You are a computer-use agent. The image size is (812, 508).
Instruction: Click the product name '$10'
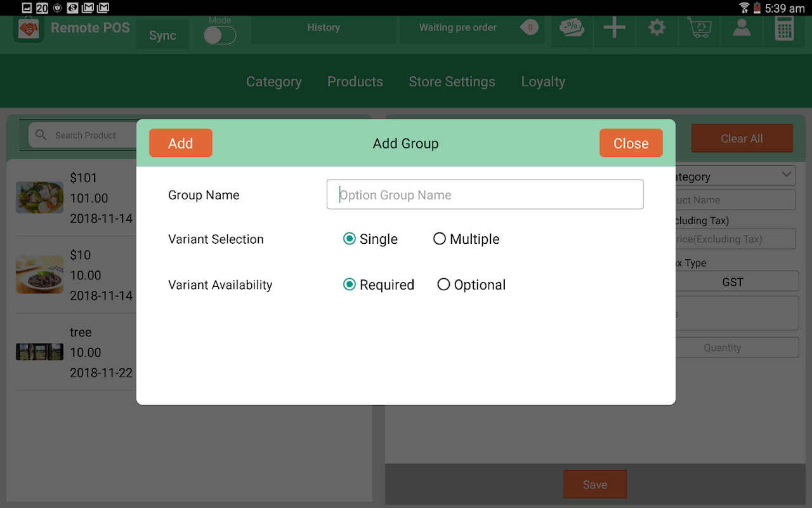[80, 255]
